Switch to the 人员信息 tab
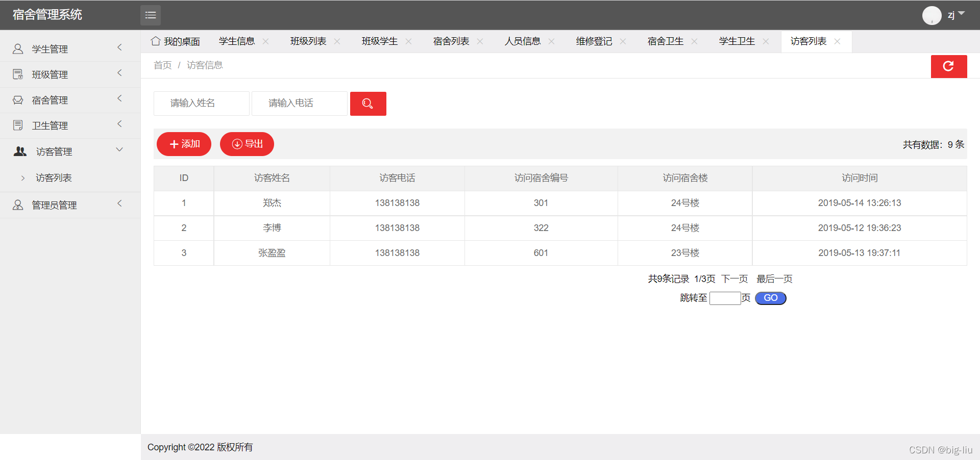 (x=523, y=41)
